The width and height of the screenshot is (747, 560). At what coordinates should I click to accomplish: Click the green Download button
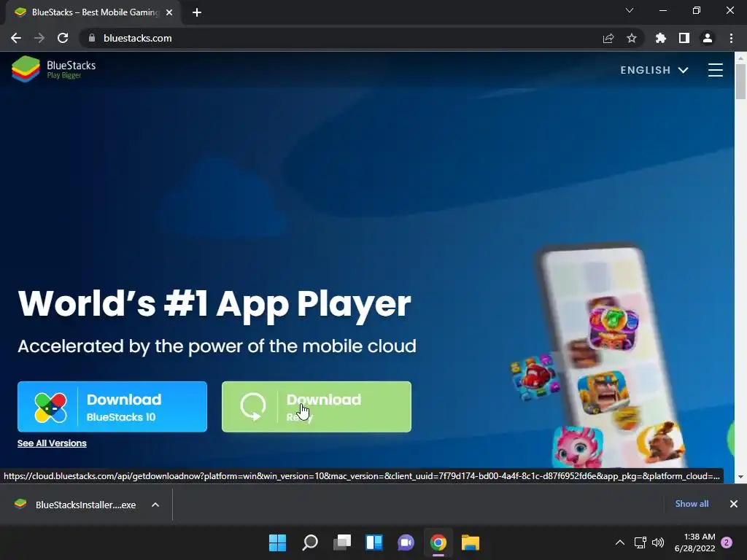coord(317,407)
